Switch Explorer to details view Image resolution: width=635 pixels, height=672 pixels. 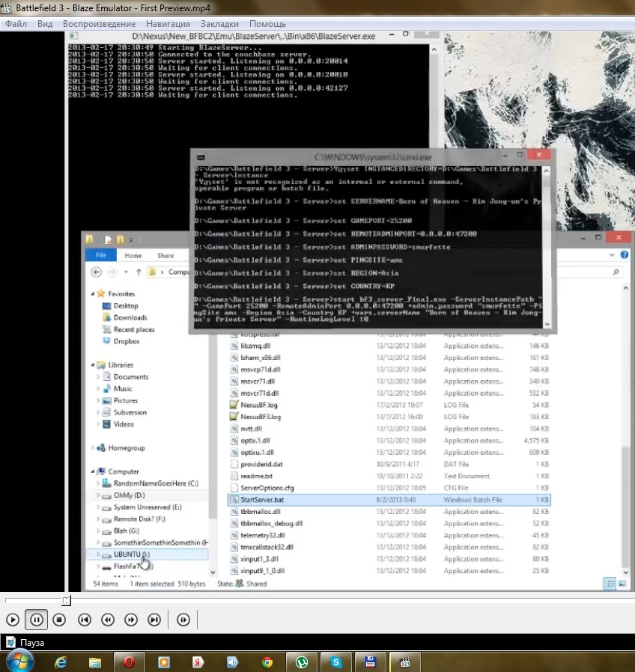610,584
